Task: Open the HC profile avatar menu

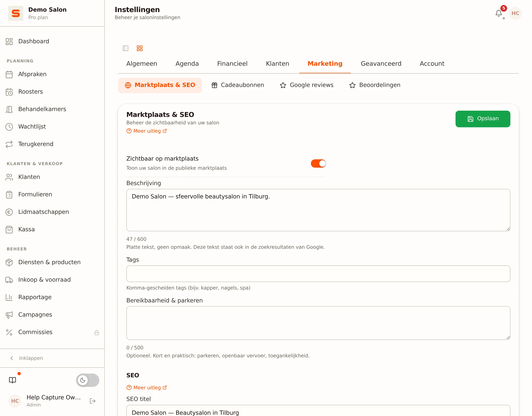Action: point(515,13)
